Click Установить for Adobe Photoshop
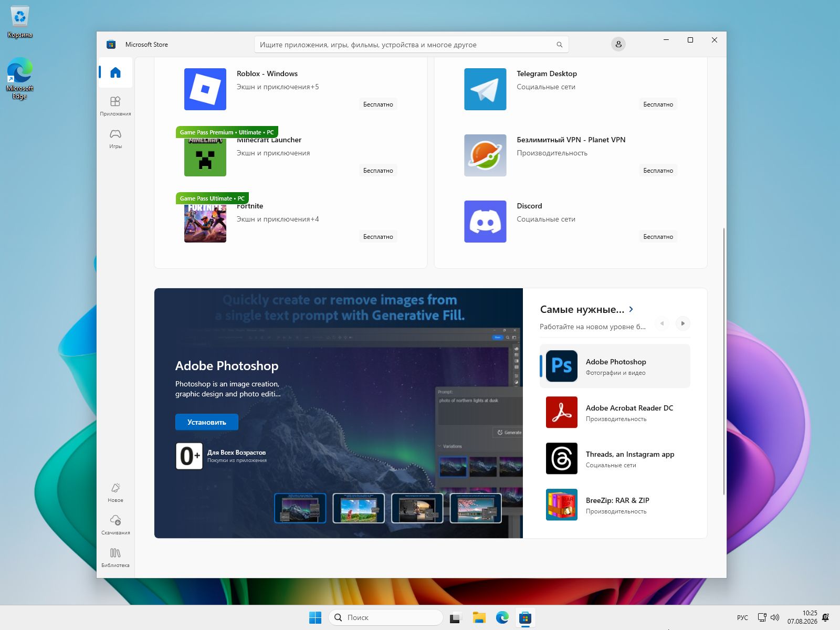 pos(207,422)
